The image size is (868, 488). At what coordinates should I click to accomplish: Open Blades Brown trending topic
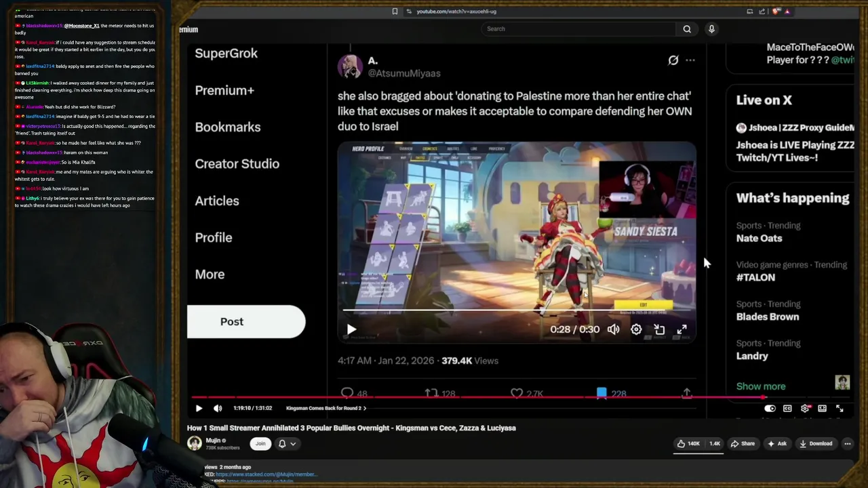[768, 317]
